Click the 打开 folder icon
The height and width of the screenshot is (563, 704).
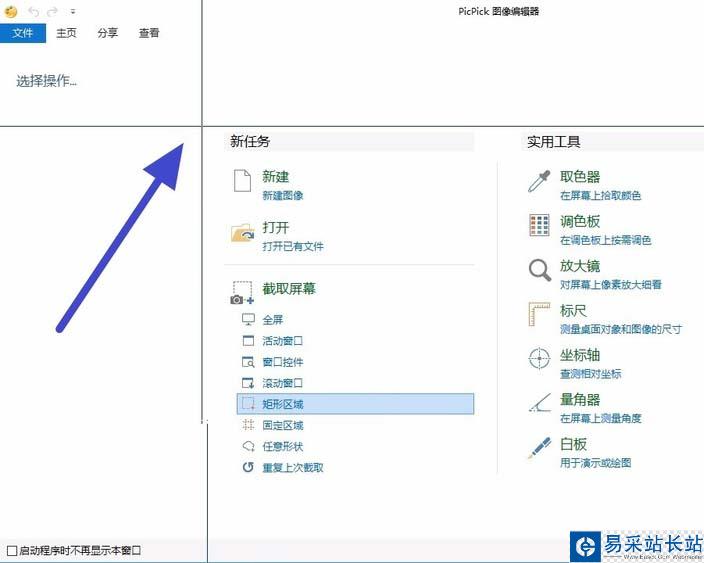(x=243, y=232)
